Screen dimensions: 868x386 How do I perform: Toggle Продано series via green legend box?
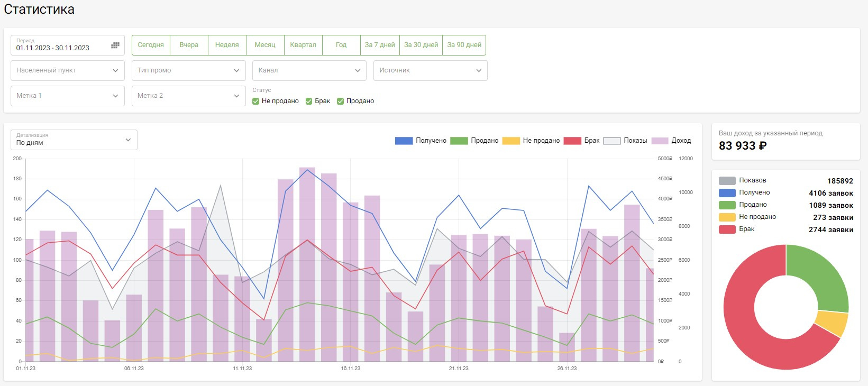pos(459,141)
